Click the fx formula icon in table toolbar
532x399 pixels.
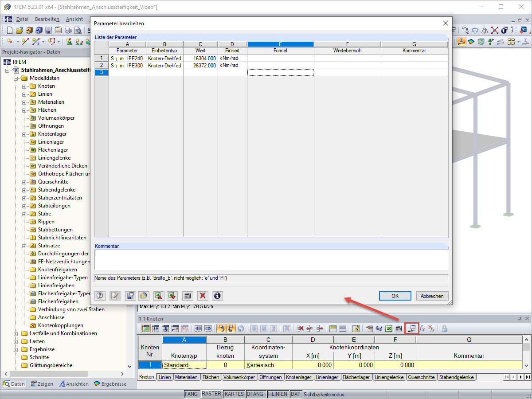pos(422,329)
